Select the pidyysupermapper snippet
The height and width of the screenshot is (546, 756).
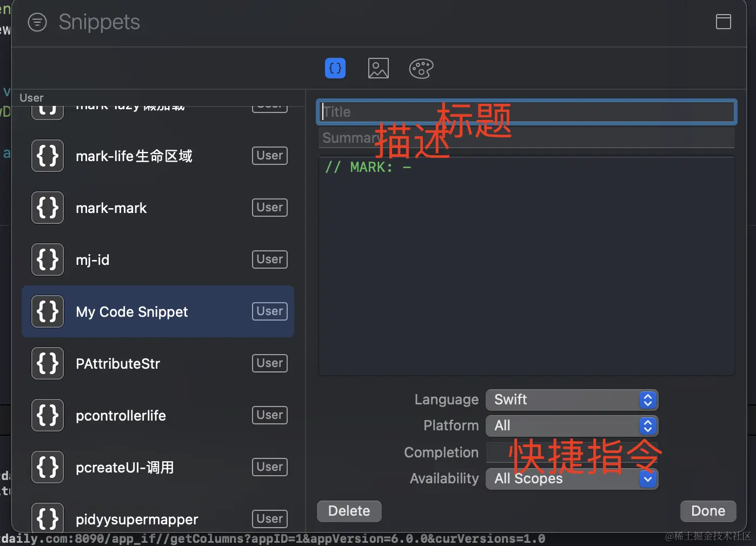[158, 514]
